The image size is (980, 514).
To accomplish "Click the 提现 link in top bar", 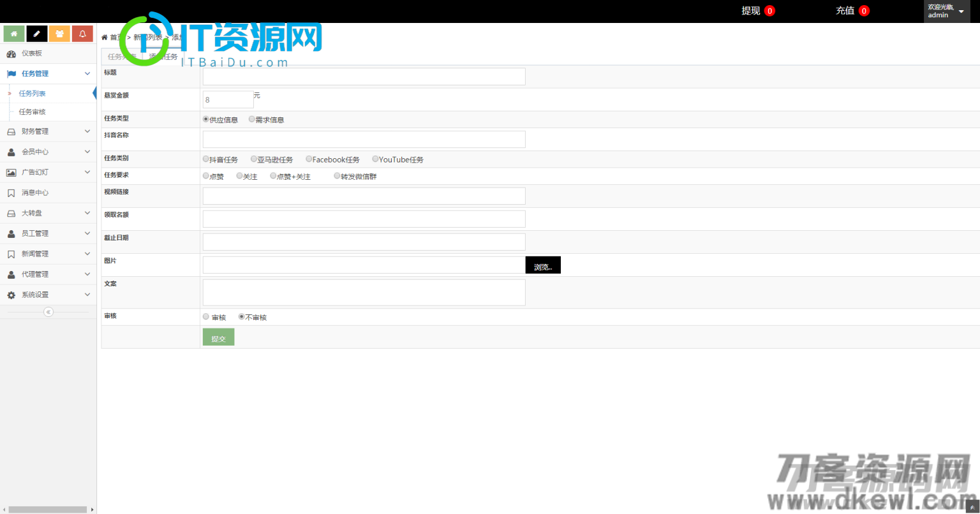I will click(x=750, y=11).
